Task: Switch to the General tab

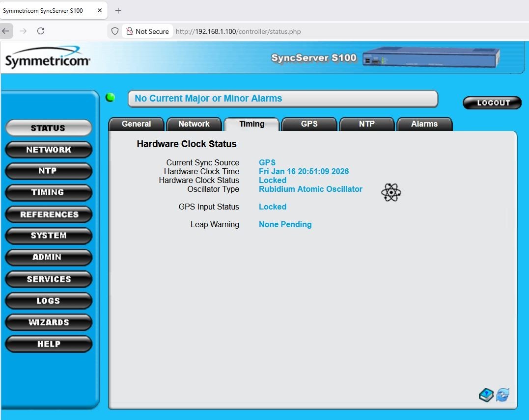Action: (x=136, y=124)
